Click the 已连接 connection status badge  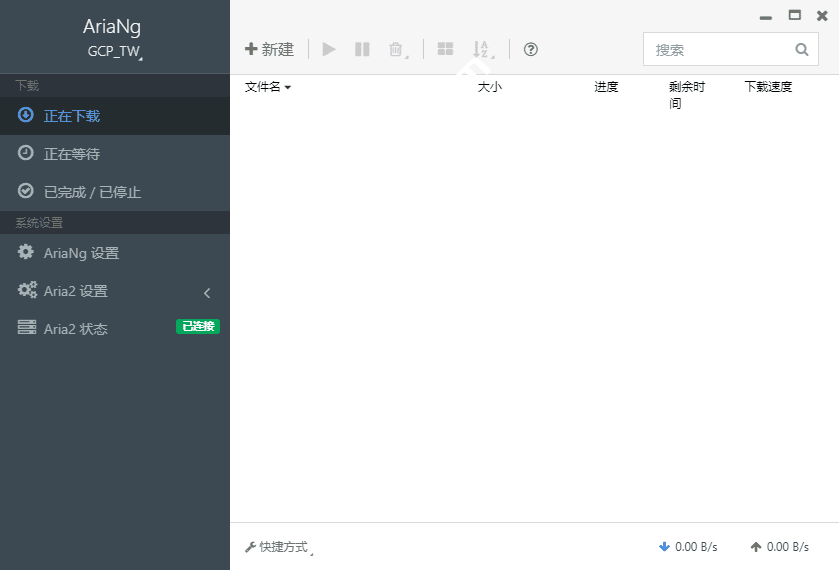pyautogui.click(x=197, y=326)
